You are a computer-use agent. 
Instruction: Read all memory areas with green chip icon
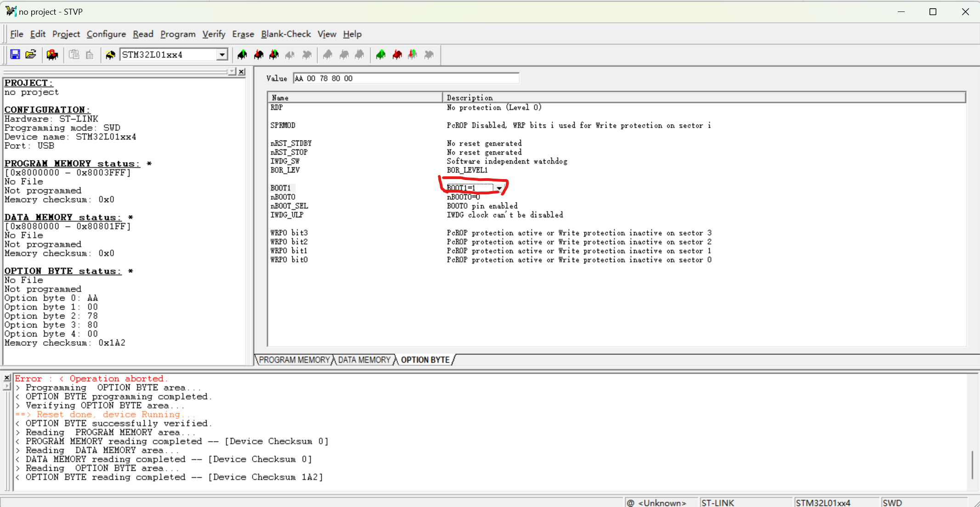coord(380,54)
